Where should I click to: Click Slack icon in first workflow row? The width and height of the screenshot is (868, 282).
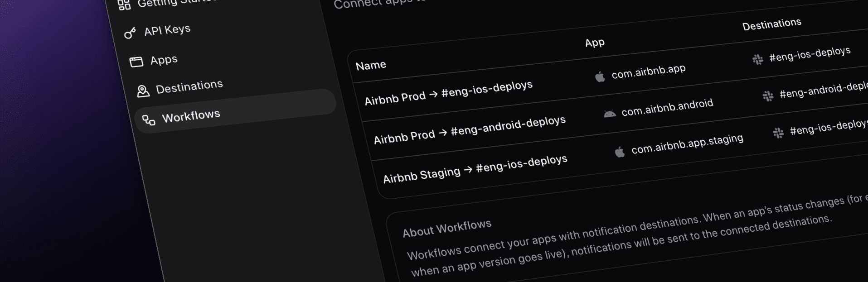tap(757, 59)
